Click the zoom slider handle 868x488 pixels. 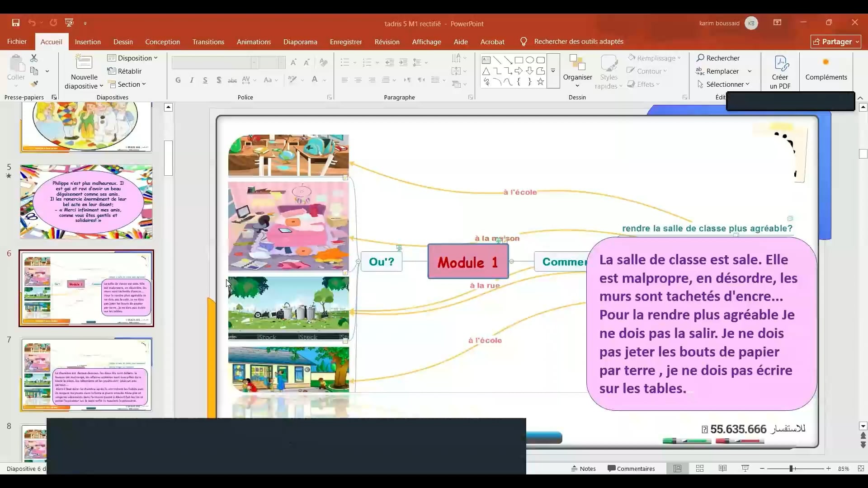(x=791, y=469)
